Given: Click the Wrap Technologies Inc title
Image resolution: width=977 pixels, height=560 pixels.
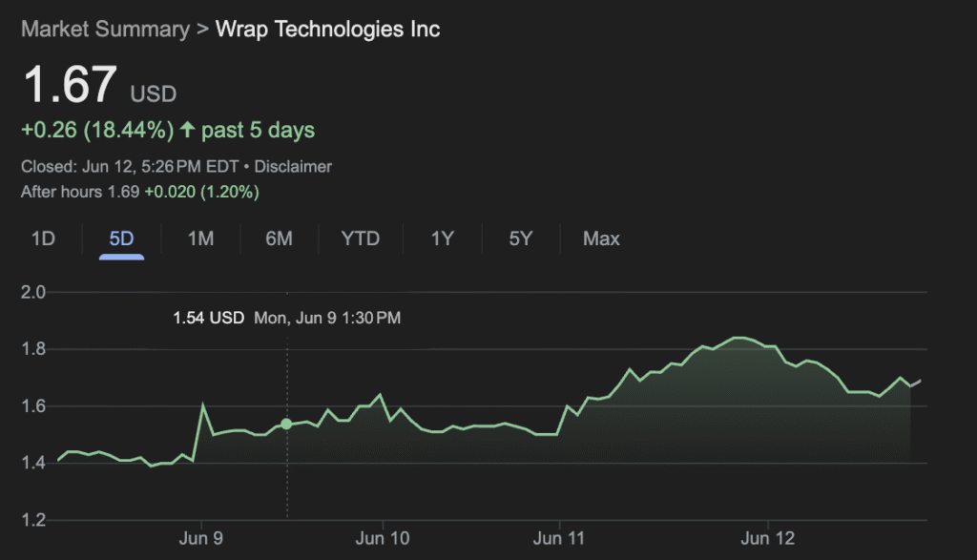Looking at the screenshot, I should (328, 29).
